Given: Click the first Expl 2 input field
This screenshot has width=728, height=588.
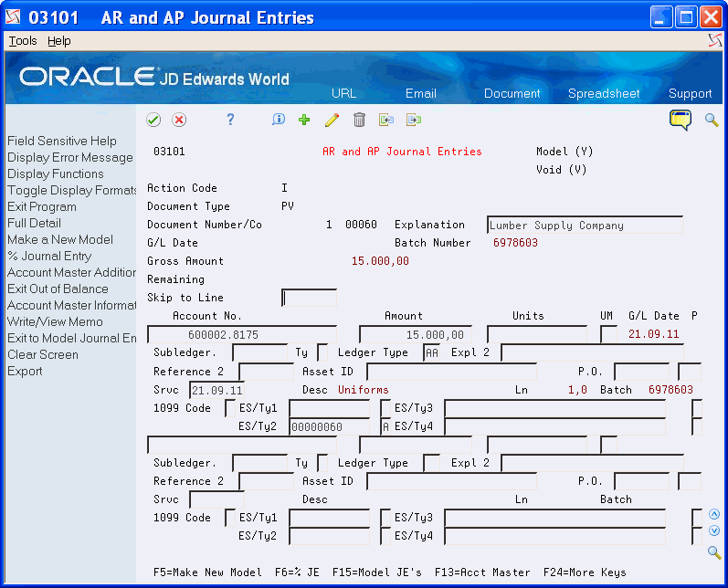Looking at the screenshot, I should (x=593, y=352).
